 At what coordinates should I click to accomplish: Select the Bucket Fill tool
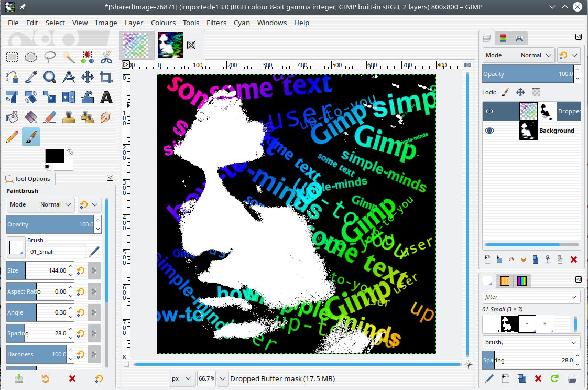(12, 117)
